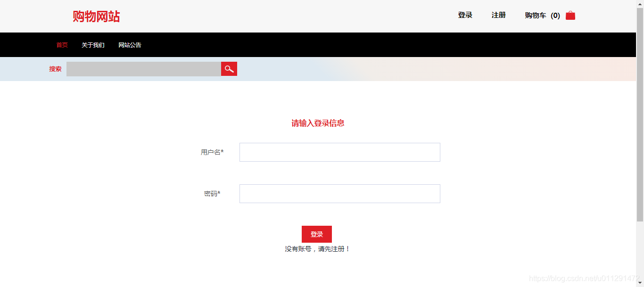This screenshot has width=644, height=287.
Task: Open the 购物车 (0) cart link
Action: coord(543,16)
